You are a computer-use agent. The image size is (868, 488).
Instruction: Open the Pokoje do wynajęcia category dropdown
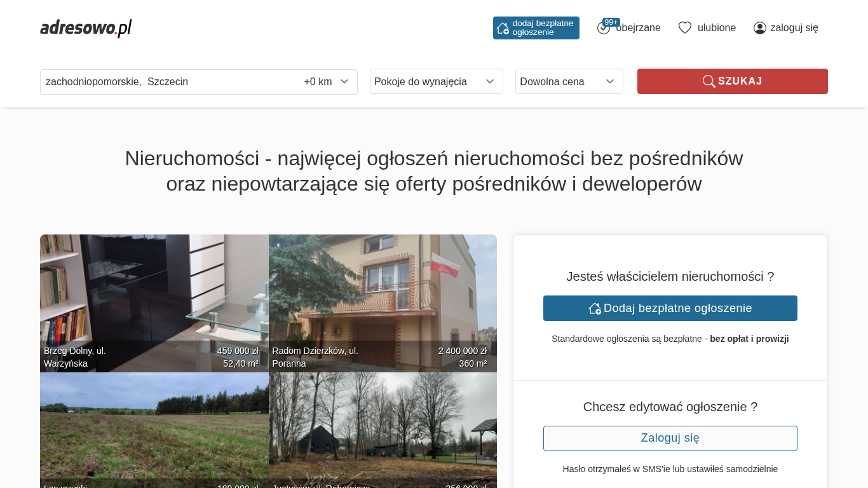pyautogui.click(x=437, y=81)
